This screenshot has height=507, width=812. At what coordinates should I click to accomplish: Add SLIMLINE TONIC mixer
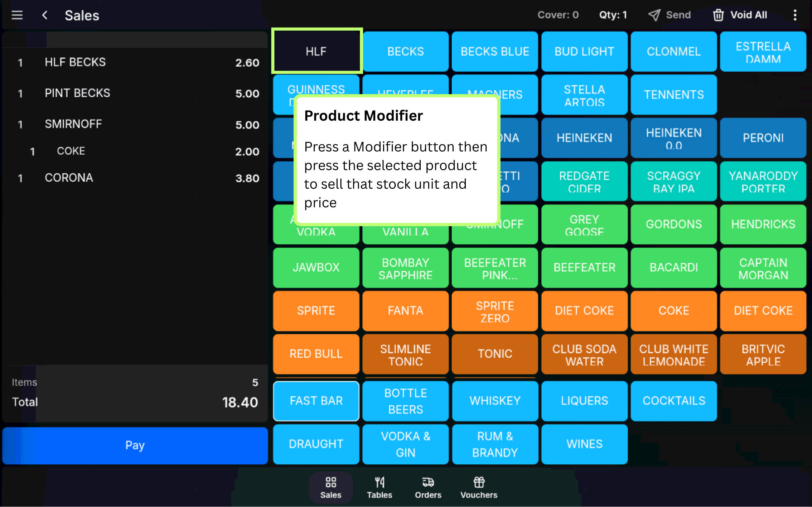[x=406, y=354]
